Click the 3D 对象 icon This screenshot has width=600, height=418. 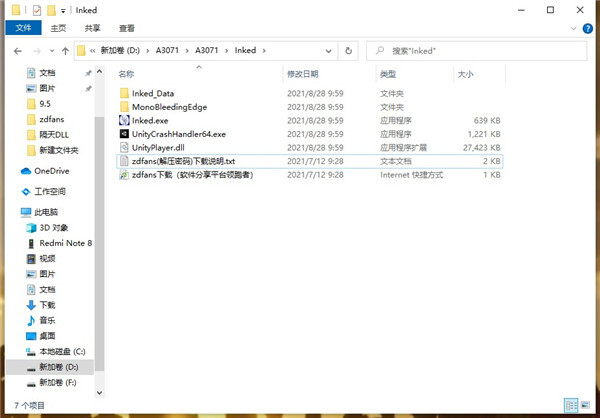tap(31, 228)
